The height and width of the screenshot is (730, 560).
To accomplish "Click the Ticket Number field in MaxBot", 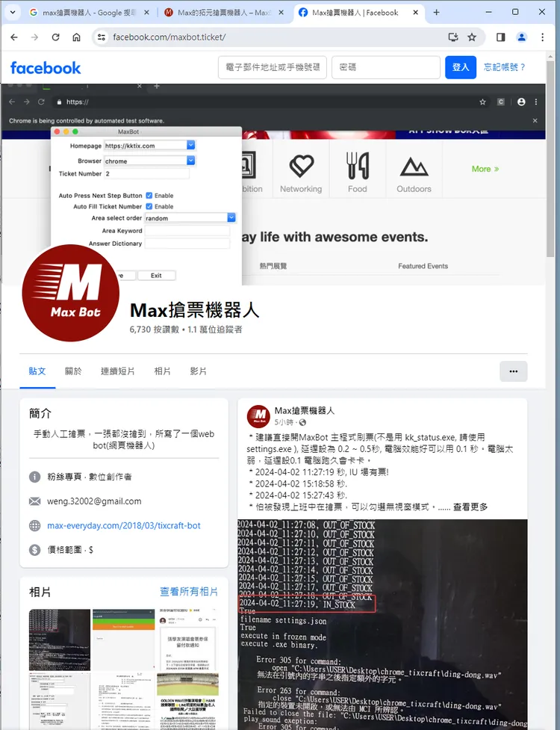I will point(146,173).
